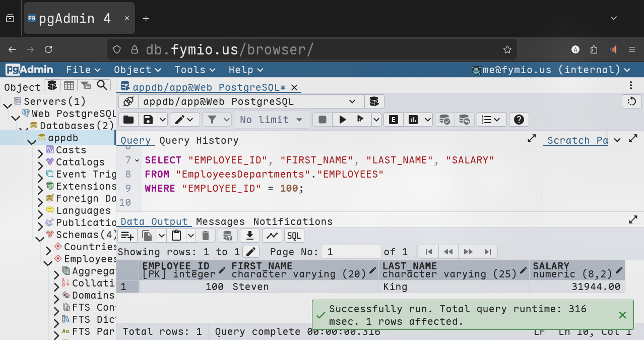
Task: Dismiss the Successfully run notification
Action: tap(622, 315)
